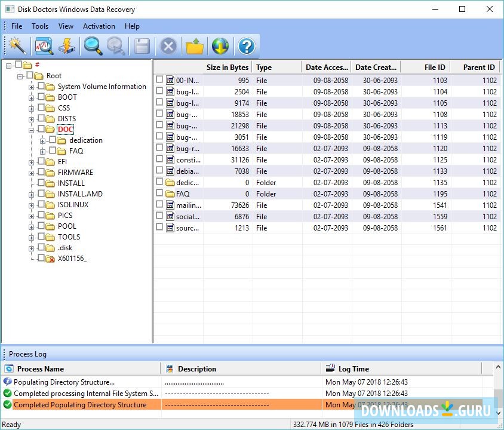Click the recover files folder icon
Image resolution: width=504 pixels, height=430 pixels.
tap(193, 46)
